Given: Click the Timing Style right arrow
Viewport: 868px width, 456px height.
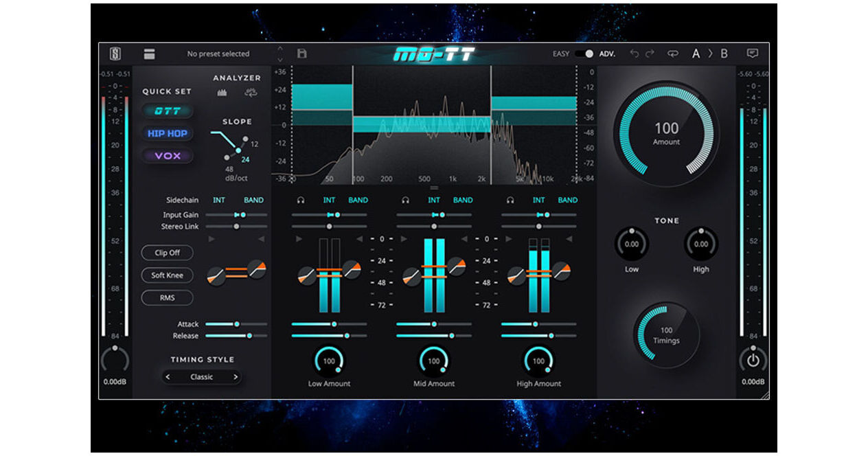Looking at the screenshot, I should click(x=236, y=376).
